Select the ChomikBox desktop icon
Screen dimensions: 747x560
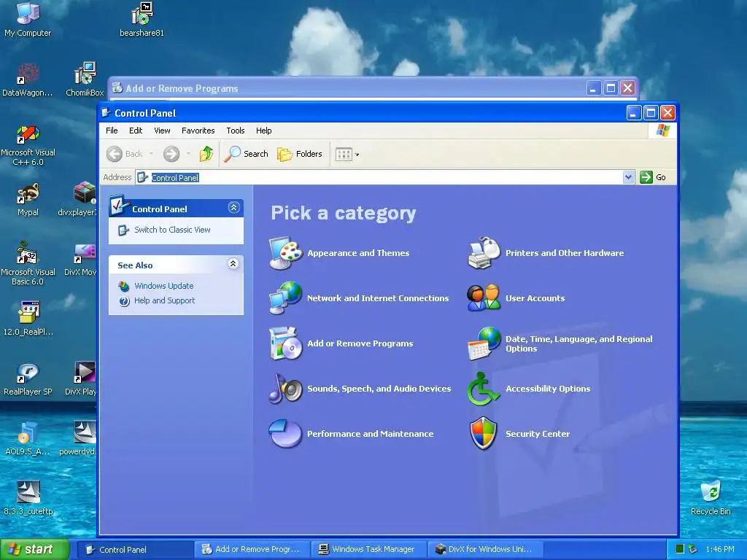(x=85, y=79)
